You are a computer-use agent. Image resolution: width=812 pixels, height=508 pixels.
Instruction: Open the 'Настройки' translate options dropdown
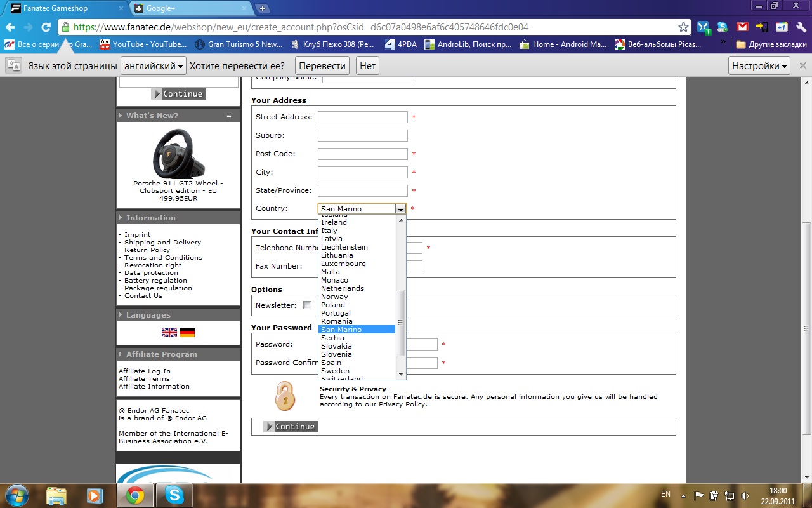click(x=759, y=65)
